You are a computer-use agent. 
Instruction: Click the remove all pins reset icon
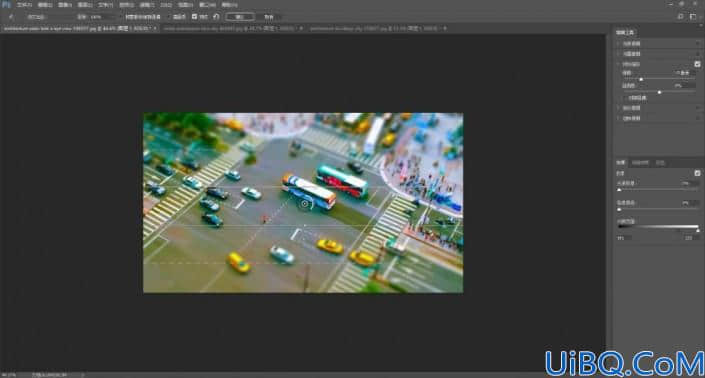pos(216,17)
